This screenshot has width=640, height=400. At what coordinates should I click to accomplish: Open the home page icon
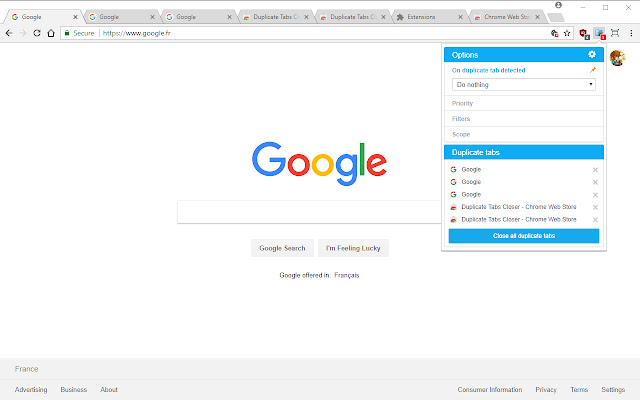point(51,33)
